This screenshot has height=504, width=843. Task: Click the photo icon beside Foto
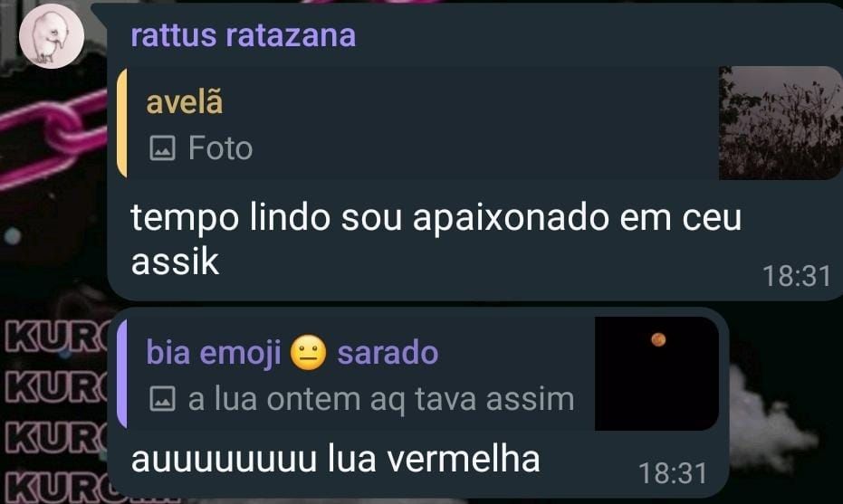pos(162,148)
